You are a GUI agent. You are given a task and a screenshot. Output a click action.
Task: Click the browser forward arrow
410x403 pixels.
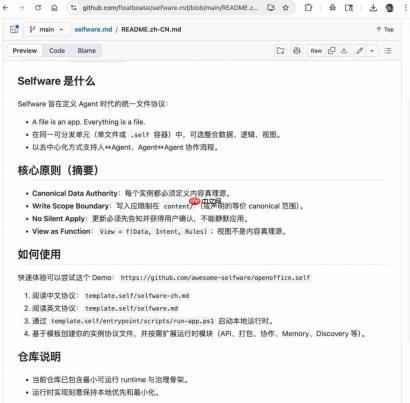[x=22, y=7]
